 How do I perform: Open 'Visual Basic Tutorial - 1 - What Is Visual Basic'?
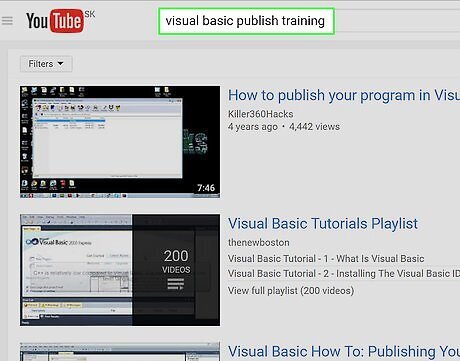(326, 259)
